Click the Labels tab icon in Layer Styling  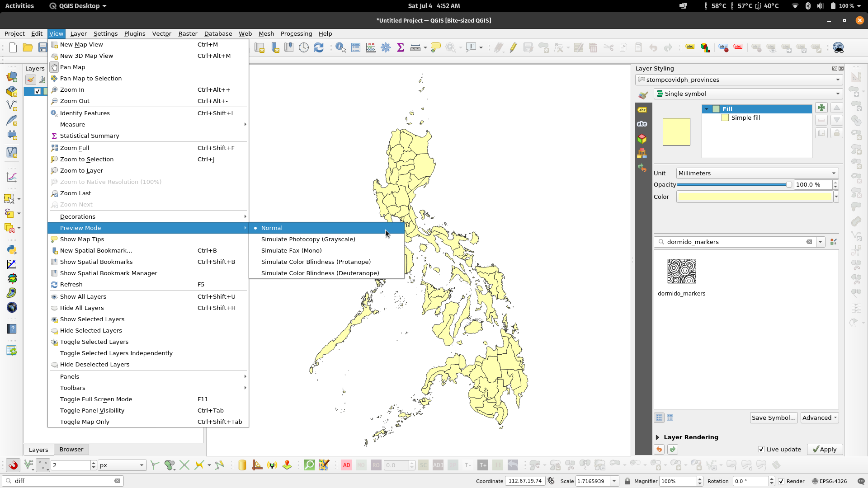(x=642, y=110)
